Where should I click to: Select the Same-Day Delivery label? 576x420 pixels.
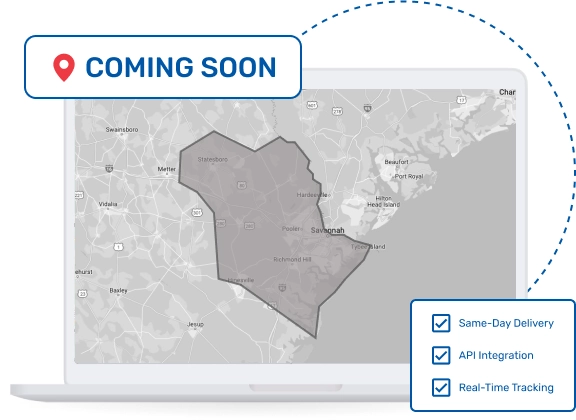[506, 323]
